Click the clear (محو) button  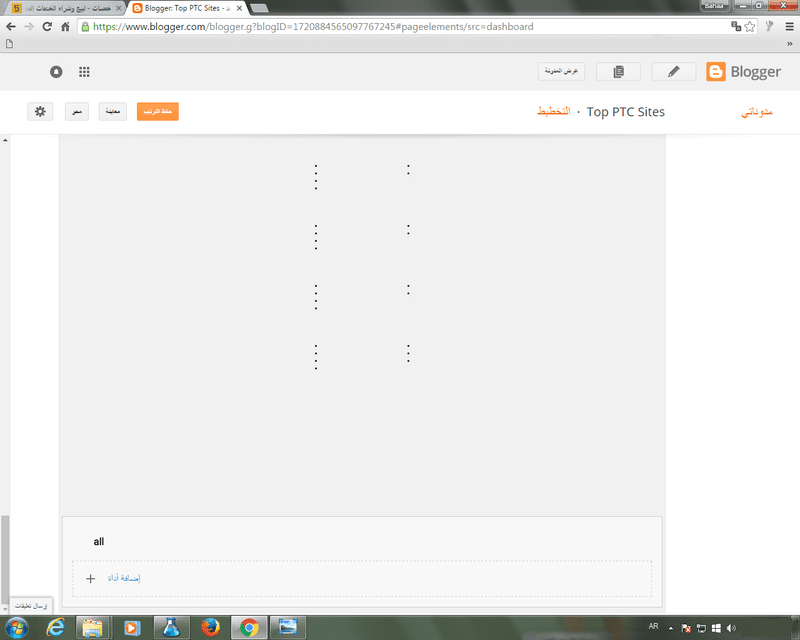coord(77,111)
